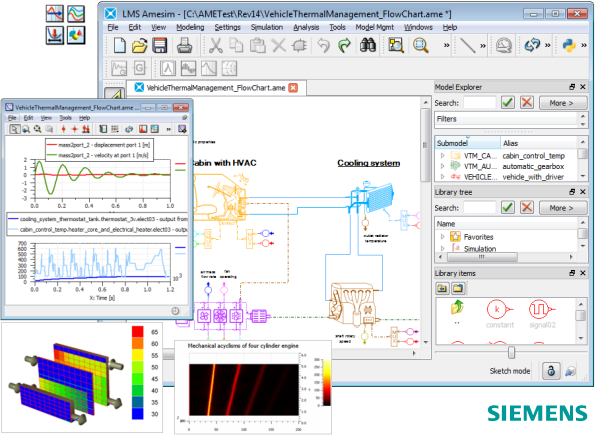Click the zoom magnifier icon in plot window
The height and width of the screenshot is (435, 600).
[x=26, y=129]
